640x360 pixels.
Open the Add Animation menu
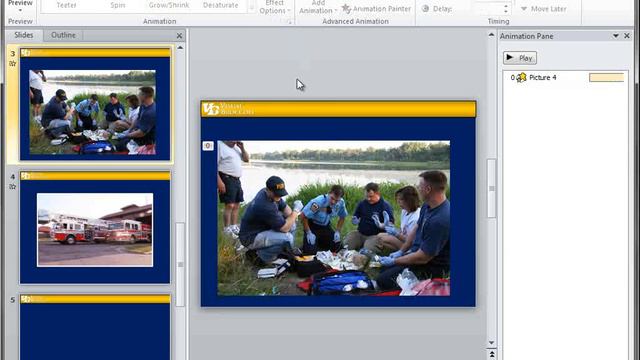[318, 7]
